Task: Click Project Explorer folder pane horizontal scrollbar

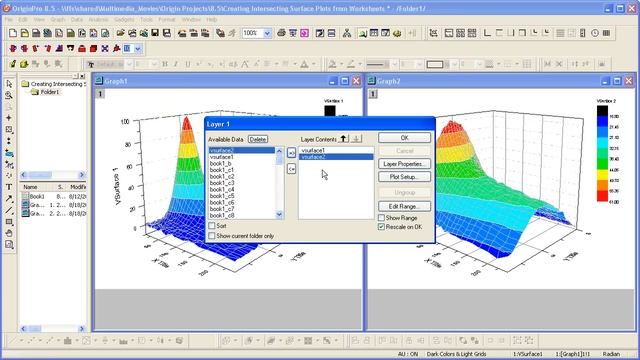Action: tap(53, 175)
